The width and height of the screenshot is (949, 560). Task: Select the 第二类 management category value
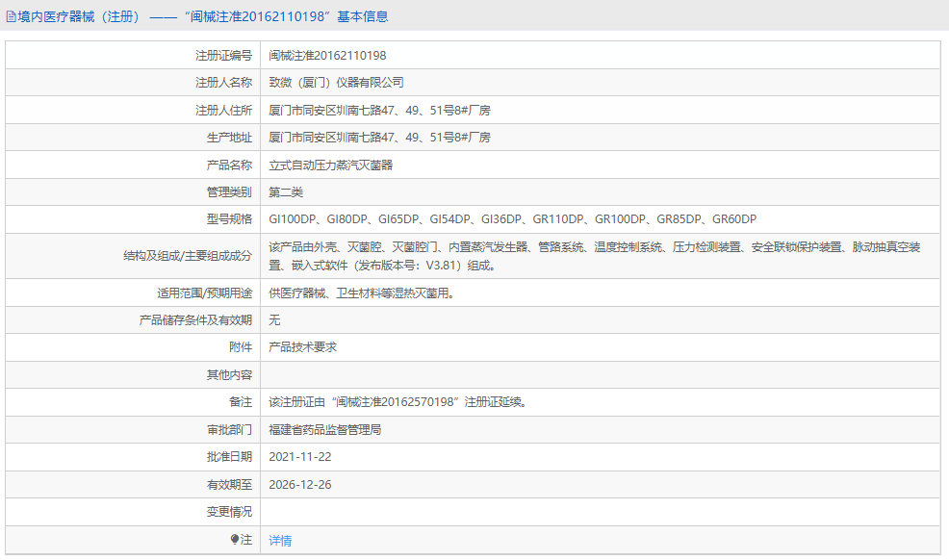286,192
